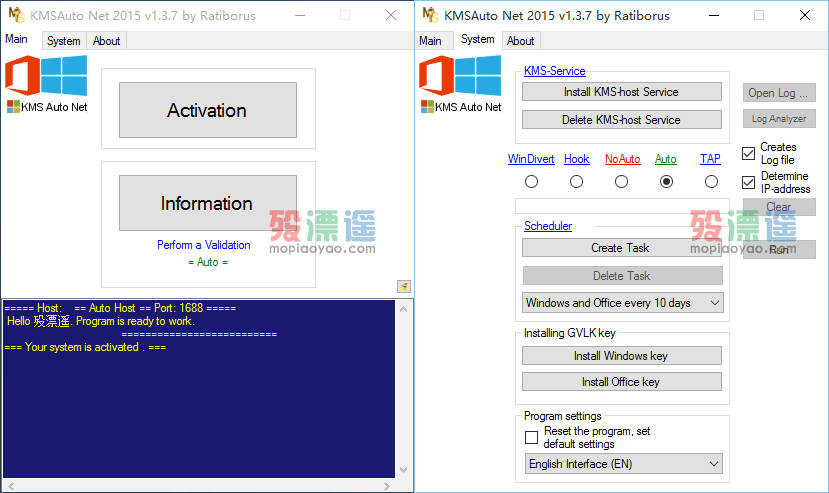The image size is (829, 493).
Task: Check Reset the program default settings box
Action: 531,437
